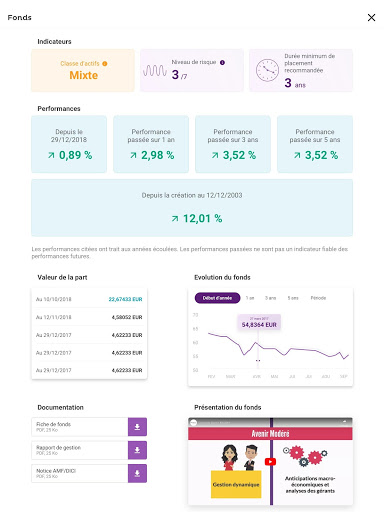Download the Rapport de gestion PDF

point(137,450)
